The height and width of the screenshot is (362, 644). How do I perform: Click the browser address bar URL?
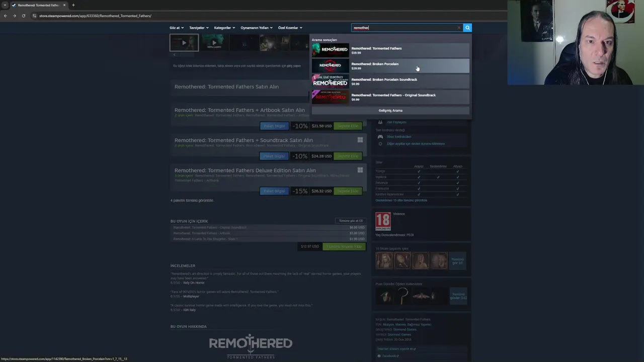(95, 16)
